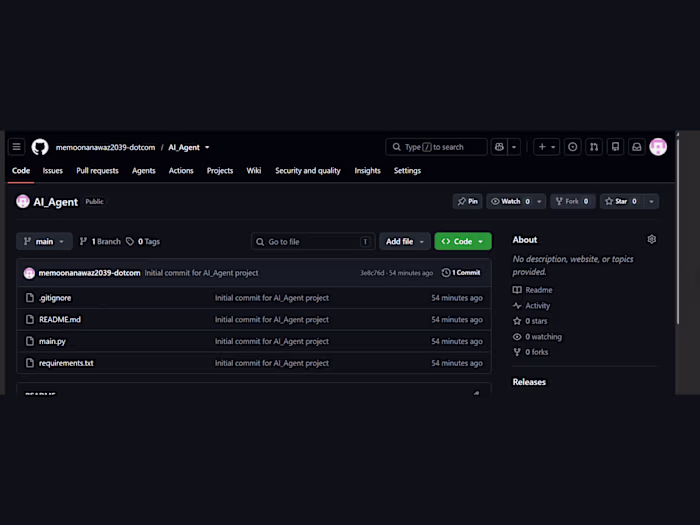The image size is (700, 525).
Task: Click the Go to file input
Action: (x=313, y=242)
